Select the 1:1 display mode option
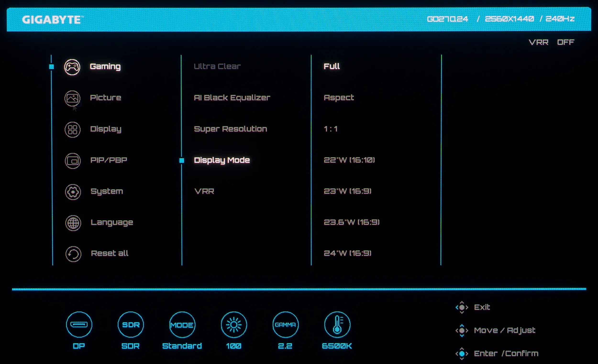The height and width of the screenshot is (364, 598). pyautogui.click(x=331, y=129)
